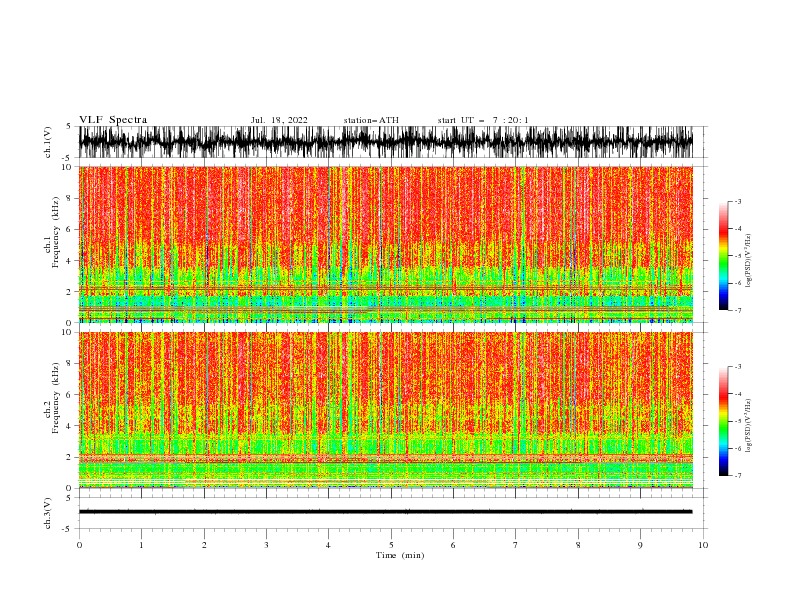Click the "-7" value on ch.2 colorbar
The image size is (792, 612).
[x=737, y=475]
